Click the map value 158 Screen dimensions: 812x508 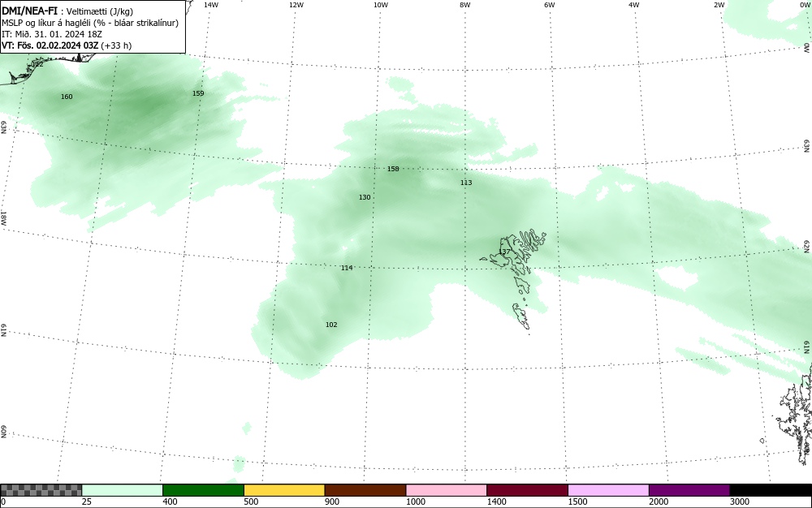(x=394, y=169)
